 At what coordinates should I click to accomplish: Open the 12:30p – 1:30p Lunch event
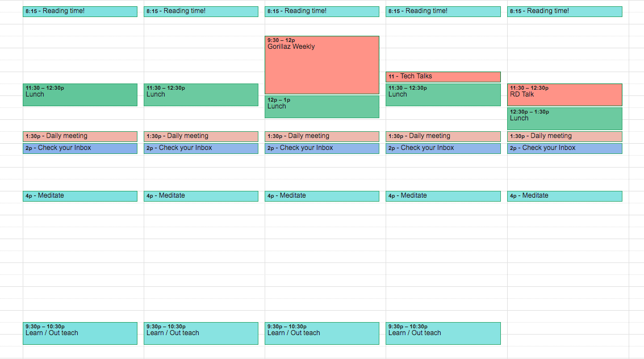pos(564,119)
